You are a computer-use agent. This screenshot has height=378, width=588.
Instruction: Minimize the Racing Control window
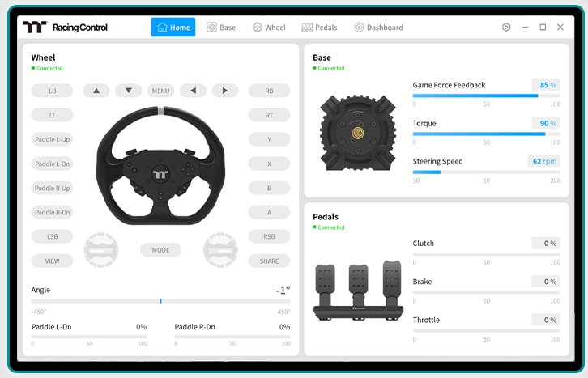pyautogui.click(x=525, y=27)
